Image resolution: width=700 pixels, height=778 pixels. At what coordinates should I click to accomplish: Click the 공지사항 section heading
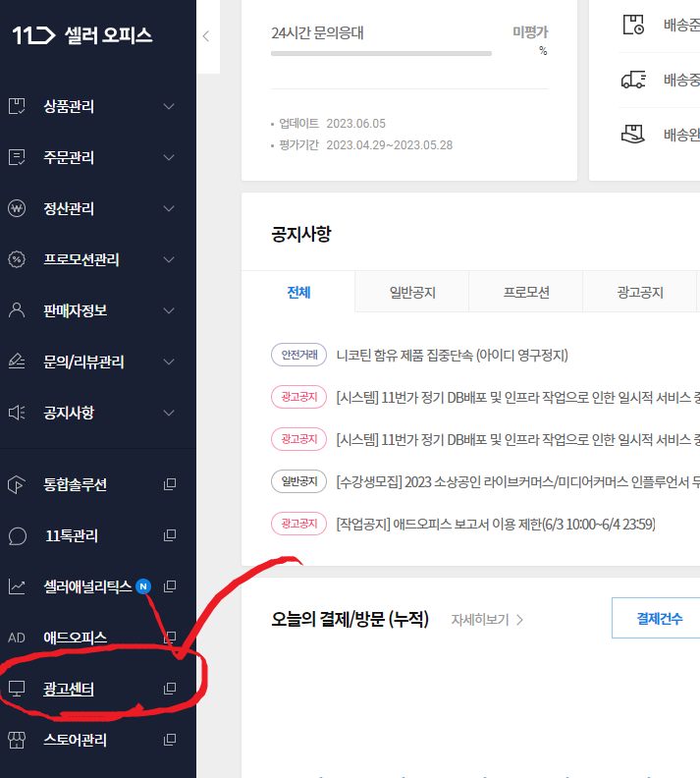pyautogui.click(x=301, y=234)
